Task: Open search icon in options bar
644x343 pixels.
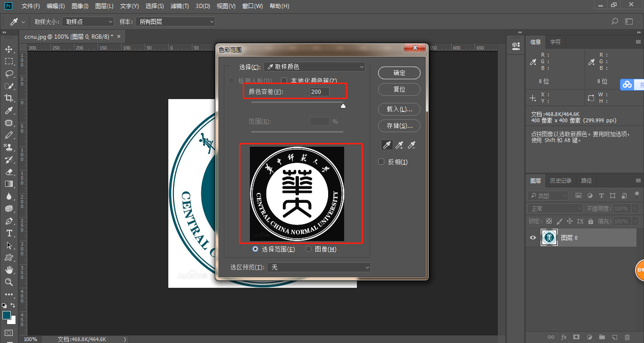Action: [614, 21]
